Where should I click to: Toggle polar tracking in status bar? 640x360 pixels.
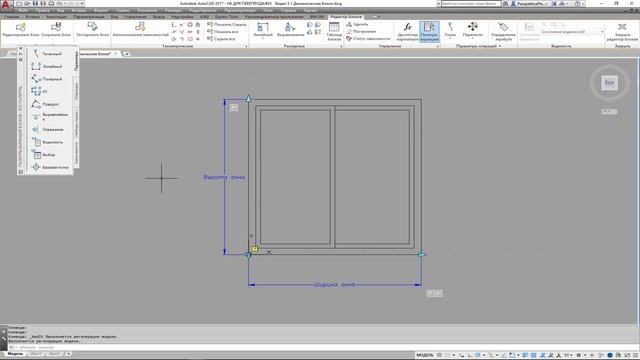point(478,355)
